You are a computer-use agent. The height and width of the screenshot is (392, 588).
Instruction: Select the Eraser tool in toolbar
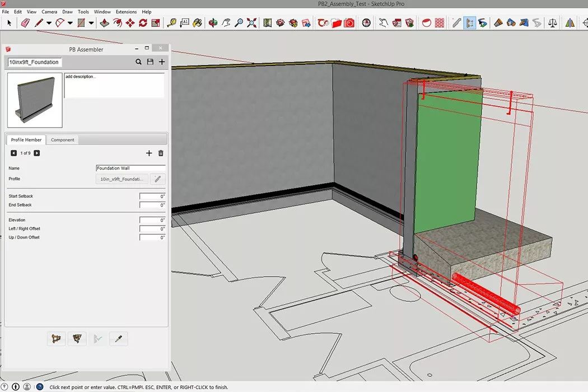pyautogui.click(x=25, y=23)
